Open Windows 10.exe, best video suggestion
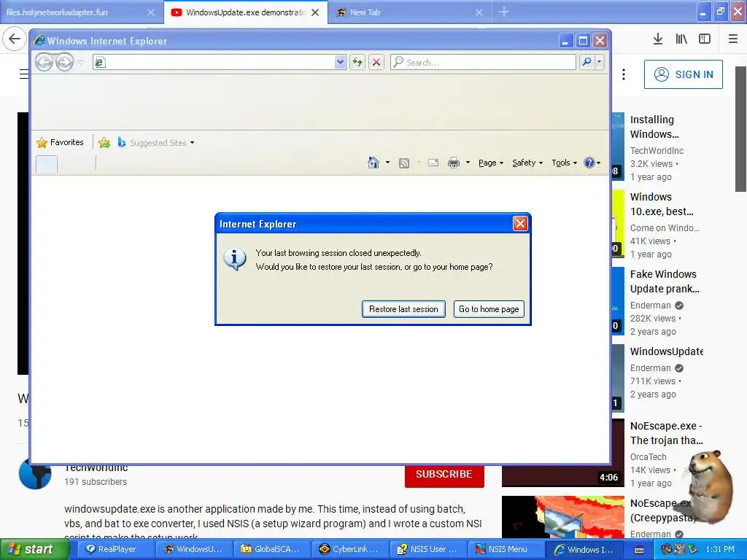 (x=662, y=204)
